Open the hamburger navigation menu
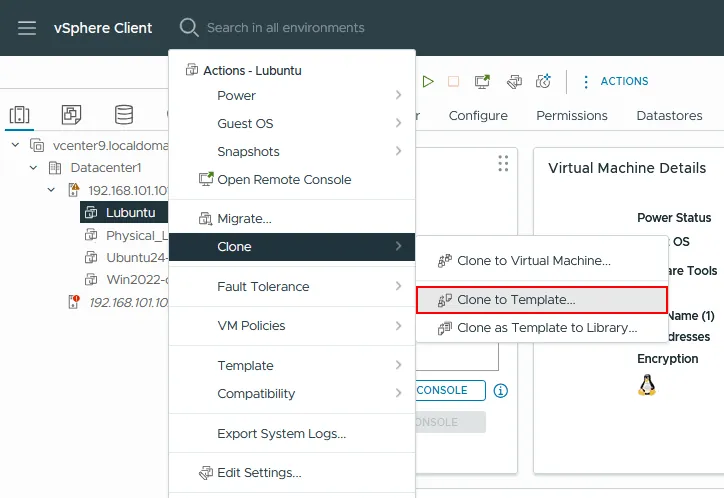Image resolution: width=724 pixels, height=498 pixels. 27,28
